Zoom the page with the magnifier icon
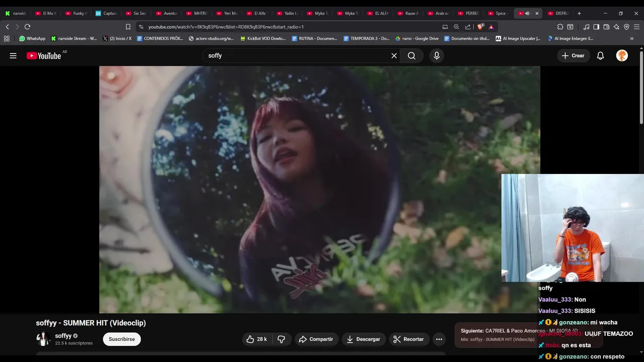The image size is (644, 362). (456, 27)
